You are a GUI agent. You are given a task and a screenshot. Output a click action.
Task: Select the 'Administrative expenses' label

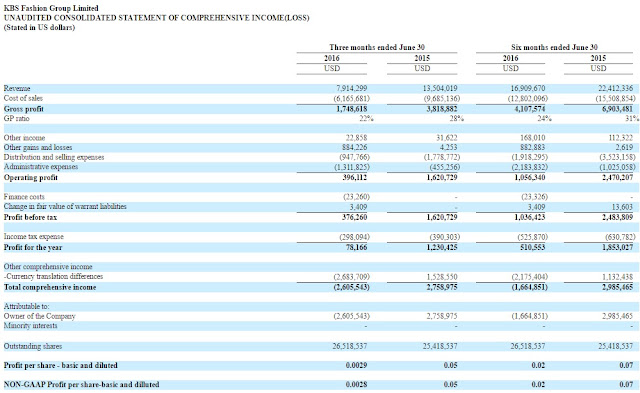pos(41,167)
